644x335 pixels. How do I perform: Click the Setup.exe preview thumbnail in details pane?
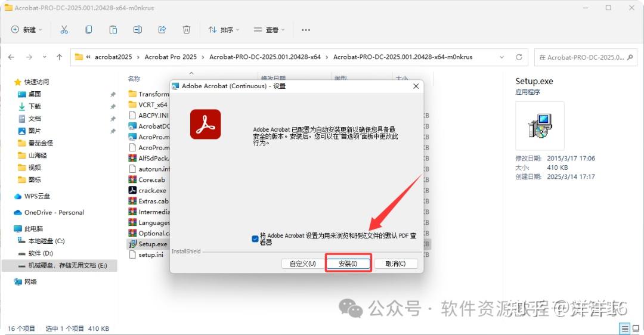click(x=540, y=126)
